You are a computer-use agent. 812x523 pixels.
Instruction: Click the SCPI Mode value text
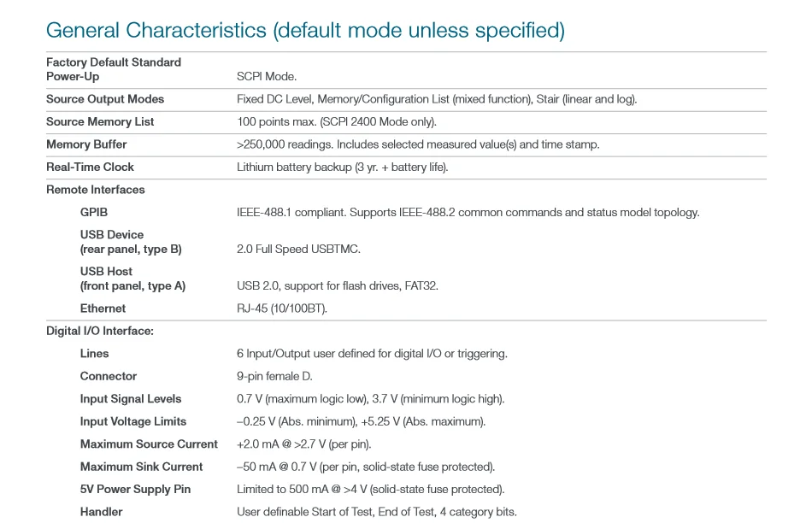pyautogui.click(x=267, y=77)
